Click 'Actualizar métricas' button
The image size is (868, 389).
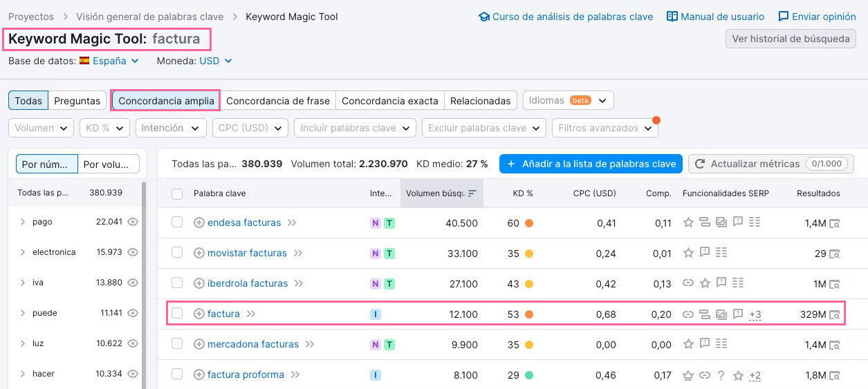[770, 164]
